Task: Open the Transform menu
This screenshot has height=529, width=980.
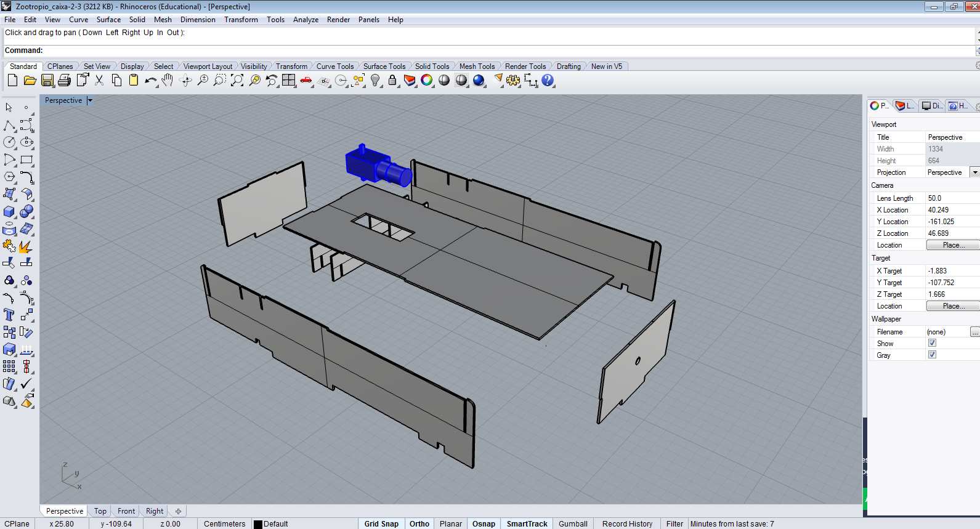Action: point(241,20)
